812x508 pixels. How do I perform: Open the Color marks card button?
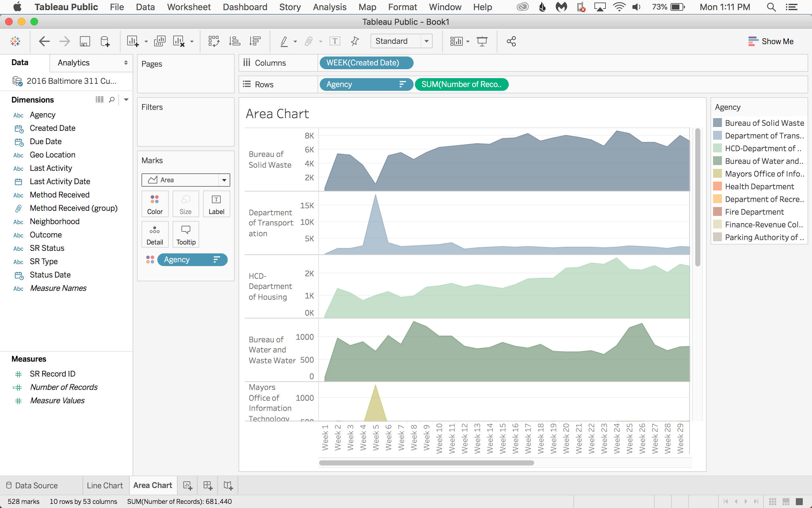tap(155, 204)
